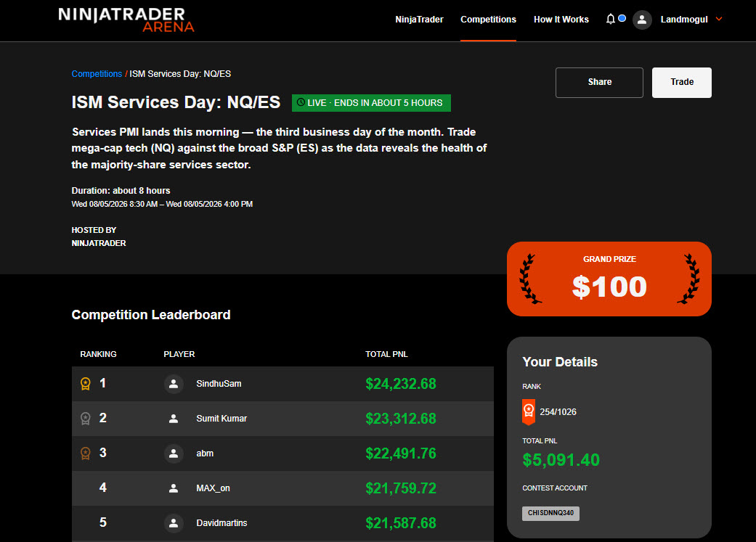The image size is (756, 542).
Task: Click the $21,759.72 PNL value
Action: (401, 488)
